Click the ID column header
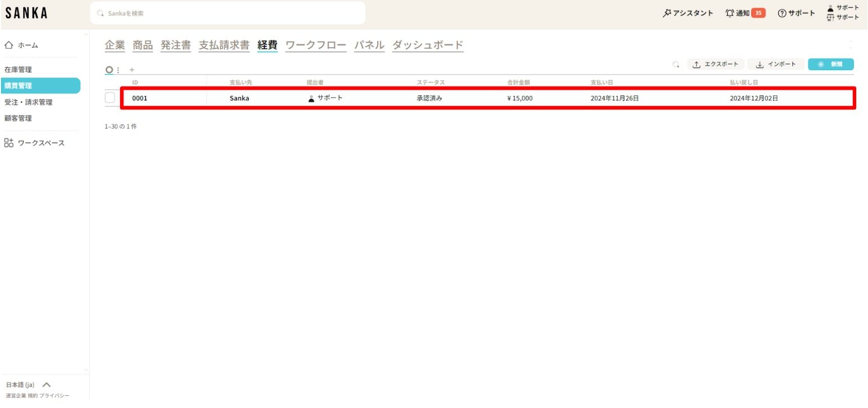This screenshot has height=408, width=868. pyautogui.click(x=135, y=82)
